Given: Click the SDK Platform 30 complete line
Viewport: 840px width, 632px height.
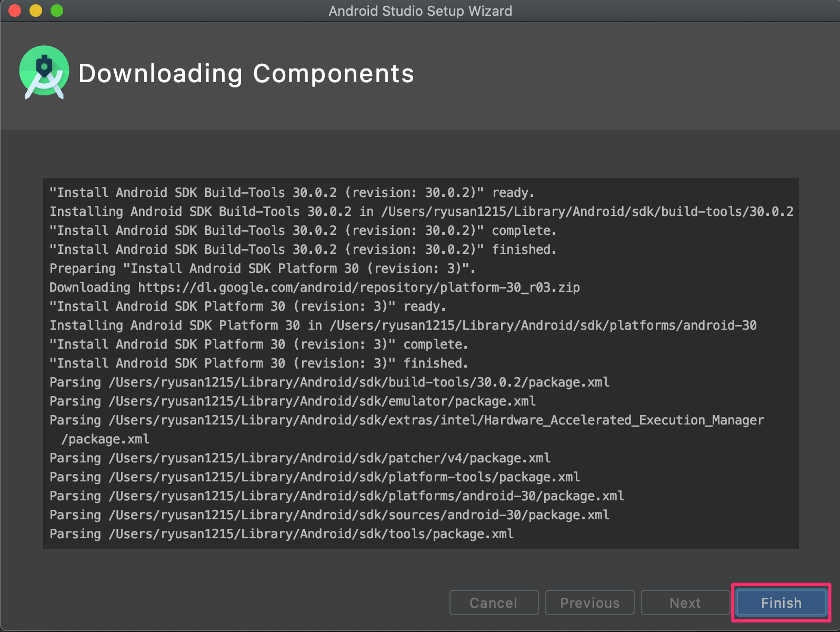Looking at the screenshot, I should point(259,344).
